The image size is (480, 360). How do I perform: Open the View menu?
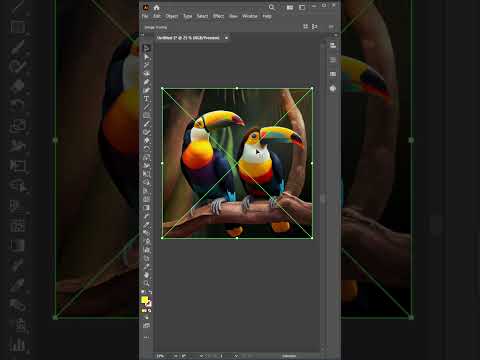pos(233,16)
